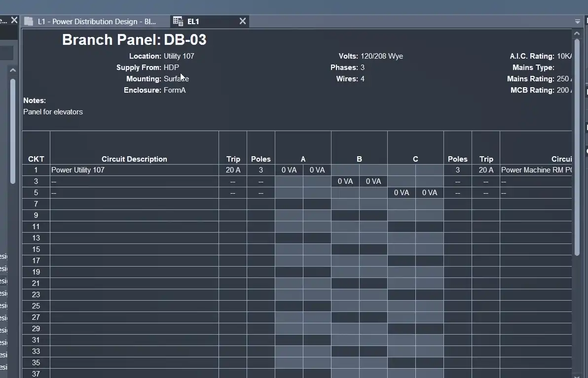Click the left panel scroll up arrow

[13, 70]
